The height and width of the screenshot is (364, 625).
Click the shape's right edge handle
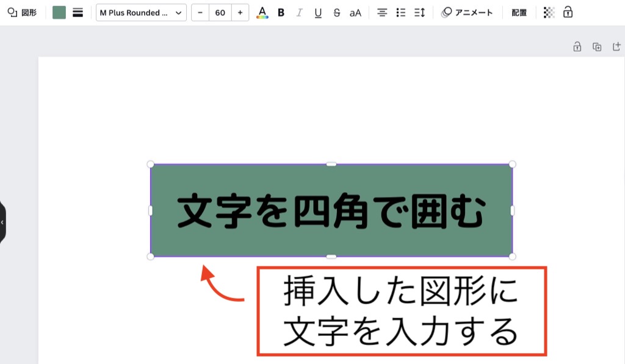point(512,210)
